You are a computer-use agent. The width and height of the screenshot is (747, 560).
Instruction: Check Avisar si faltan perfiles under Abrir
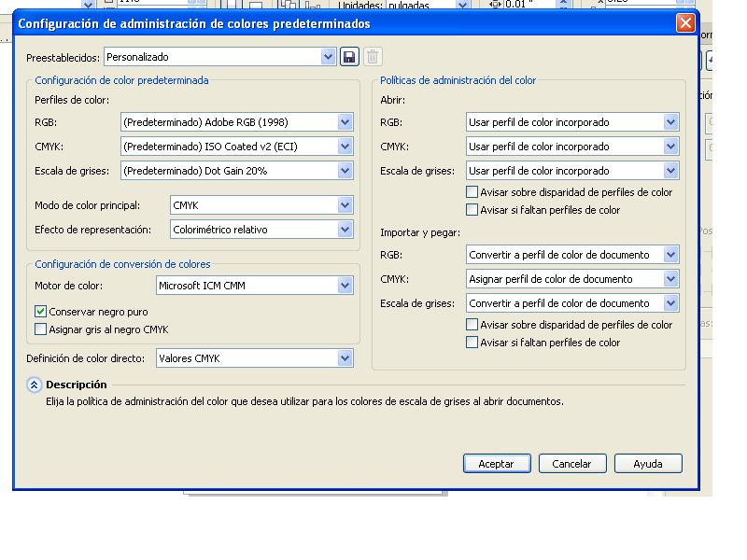coord(472,209)
